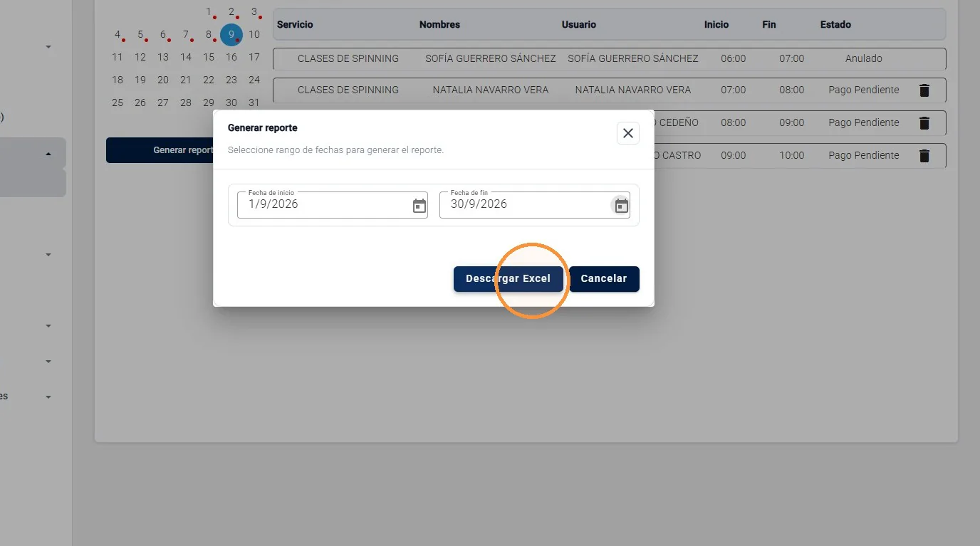Collapse the expanded sidebar menu with up arrow
The height and width of the screenshot is (546, 980).
pos(48,154)
